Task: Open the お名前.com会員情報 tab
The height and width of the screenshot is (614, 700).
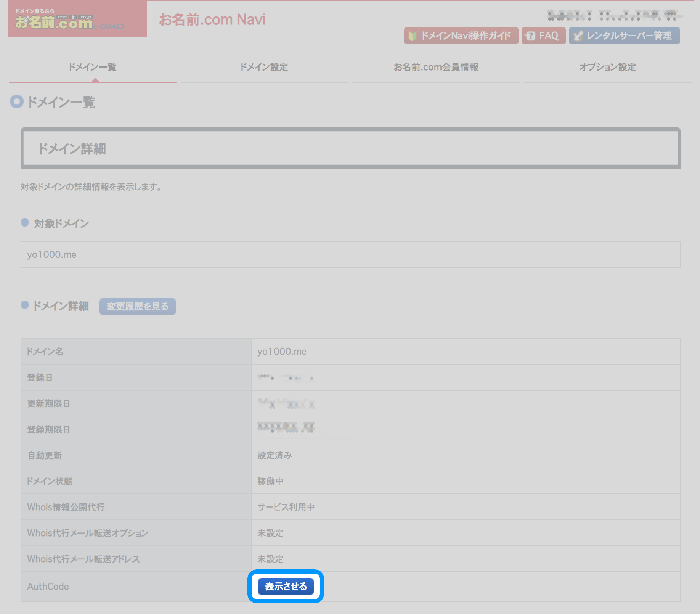Action: pos(437,67)
